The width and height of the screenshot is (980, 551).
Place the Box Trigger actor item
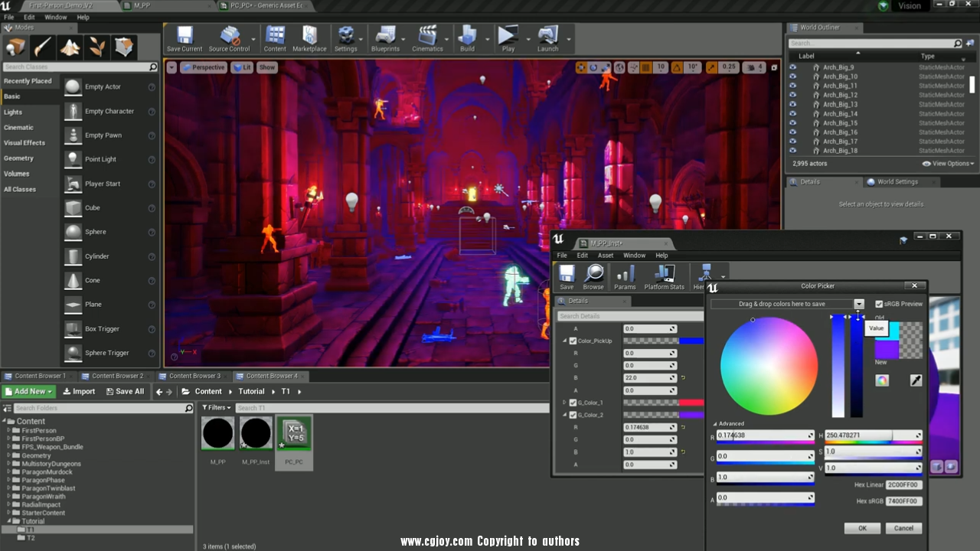[110, 329]
